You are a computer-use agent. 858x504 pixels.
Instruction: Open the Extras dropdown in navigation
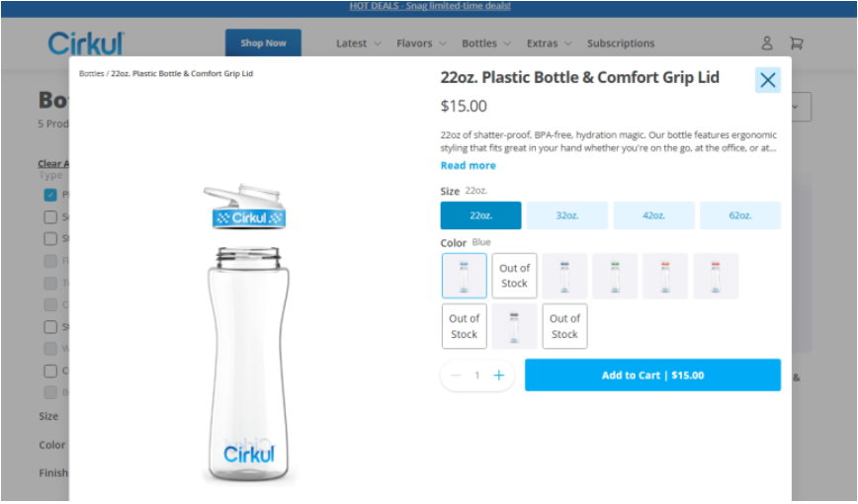coord(549,43)
